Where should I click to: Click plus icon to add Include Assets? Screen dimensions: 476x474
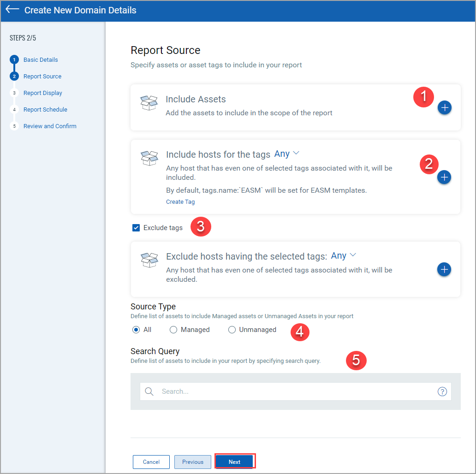click(x=444, y=107)
